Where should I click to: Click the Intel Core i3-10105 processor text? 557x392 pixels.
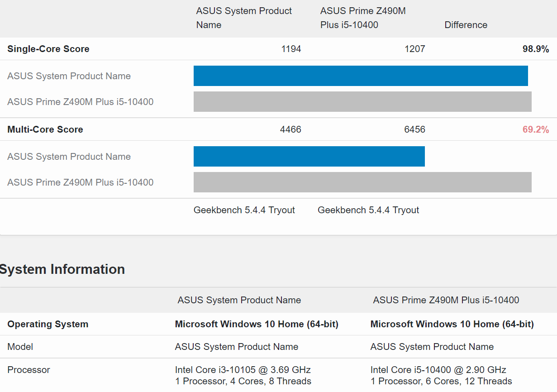[x=243, y=370]
